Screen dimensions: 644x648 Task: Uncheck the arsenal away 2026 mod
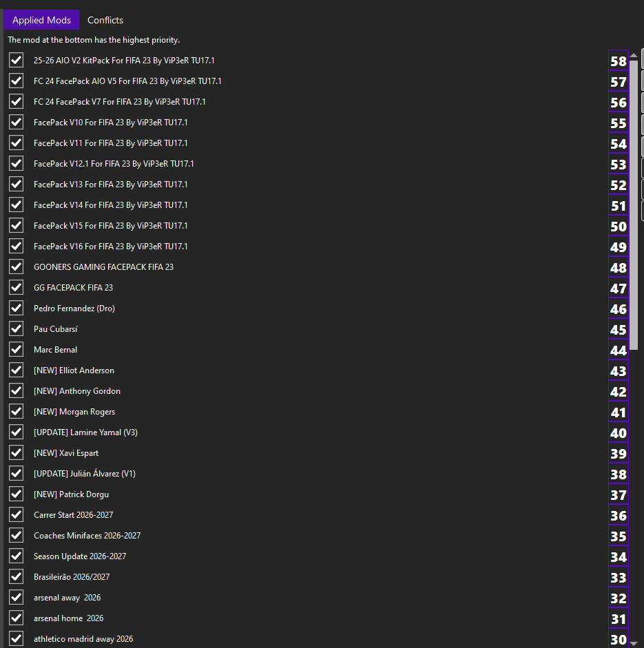pyautogui.click(x=16, y=597)
